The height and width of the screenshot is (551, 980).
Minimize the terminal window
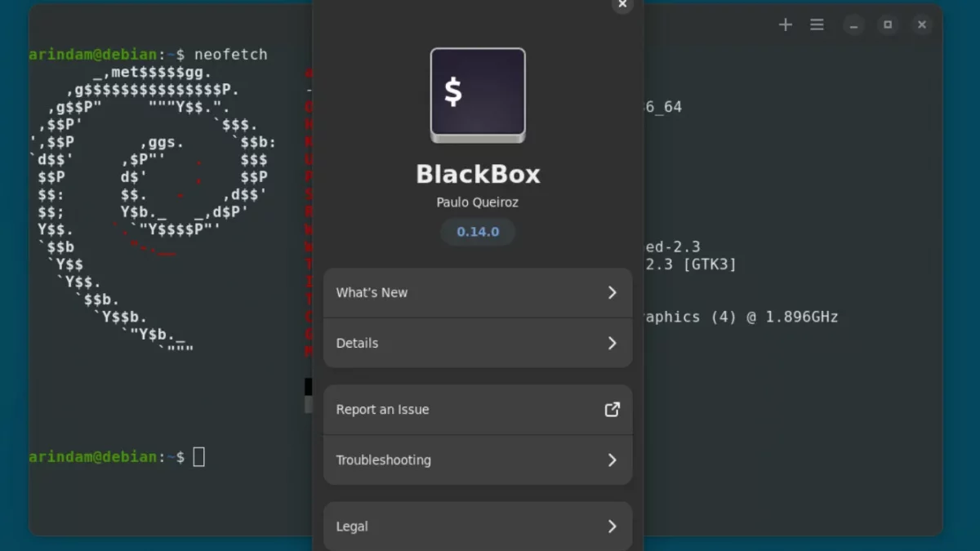853,24
